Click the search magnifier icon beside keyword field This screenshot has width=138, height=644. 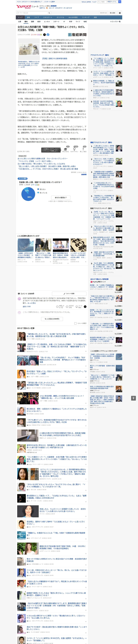[x=49, y=13]
